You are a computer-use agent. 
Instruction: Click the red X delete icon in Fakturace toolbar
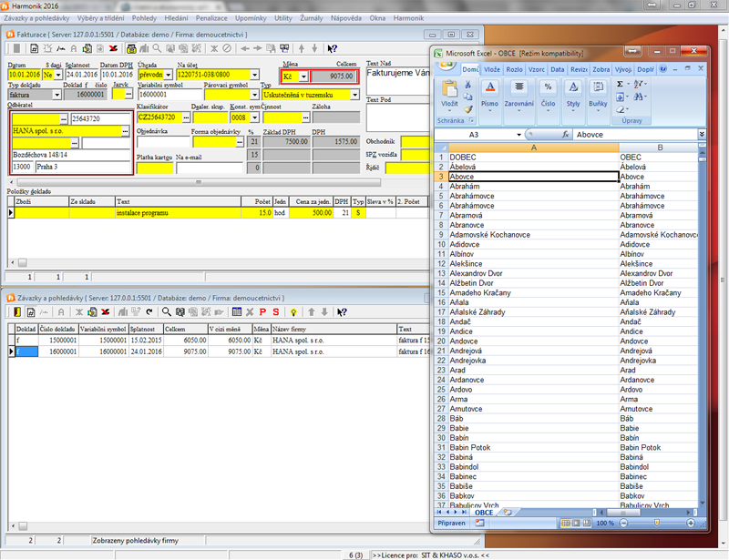pos(113,48)
